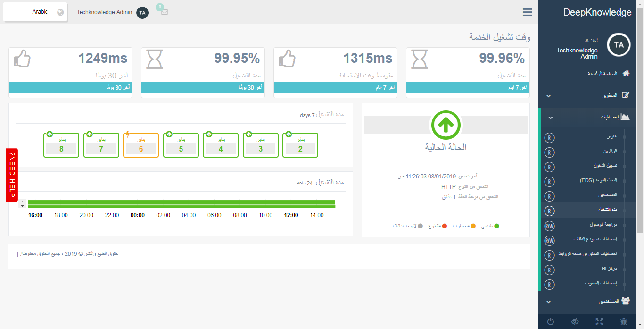Click the green 24-hour uptime bar
Image resolution: width=644 pixels, height=329 pixels.
pos(182,204)
